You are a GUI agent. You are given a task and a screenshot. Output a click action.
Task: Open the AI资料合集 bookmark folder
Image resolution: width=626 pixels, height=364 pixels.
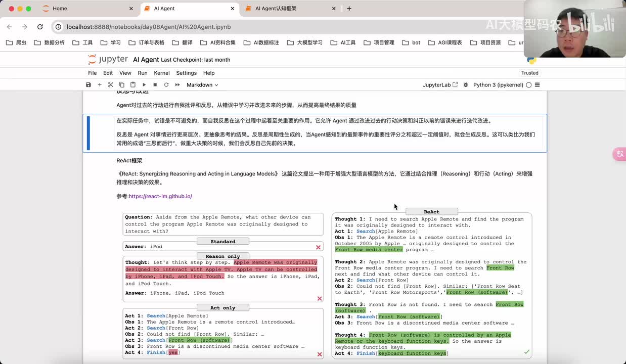pyautogui.click(x=217, y=42)
